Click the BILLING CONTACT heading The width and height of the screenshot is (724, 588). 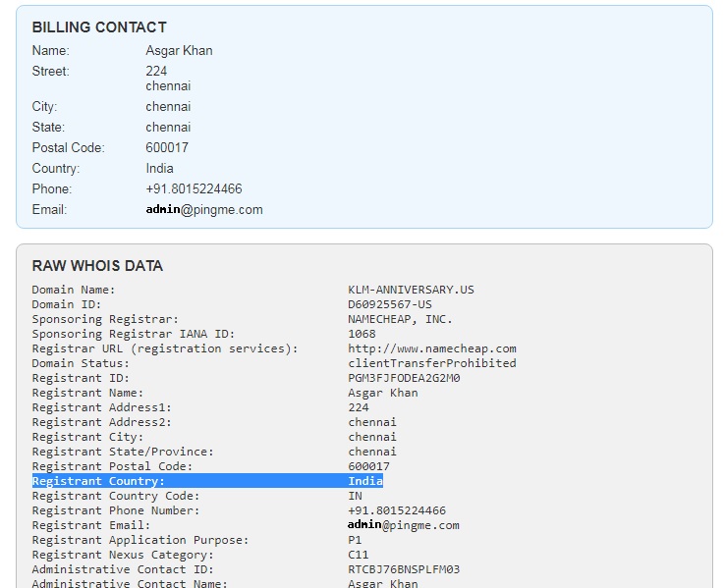tap(99, 27)
